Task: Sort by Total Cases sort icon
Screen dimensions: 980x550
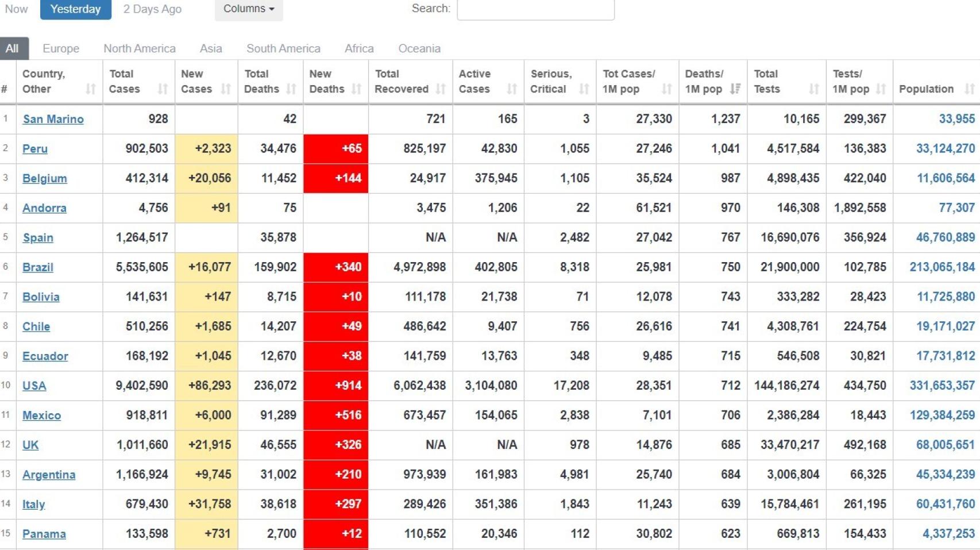Action: [163, 89]
